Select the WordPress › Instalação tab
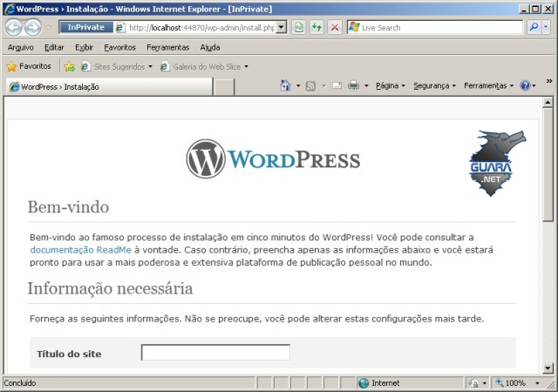This screenshot has height=392, width=558. click(x=108, y=87)
